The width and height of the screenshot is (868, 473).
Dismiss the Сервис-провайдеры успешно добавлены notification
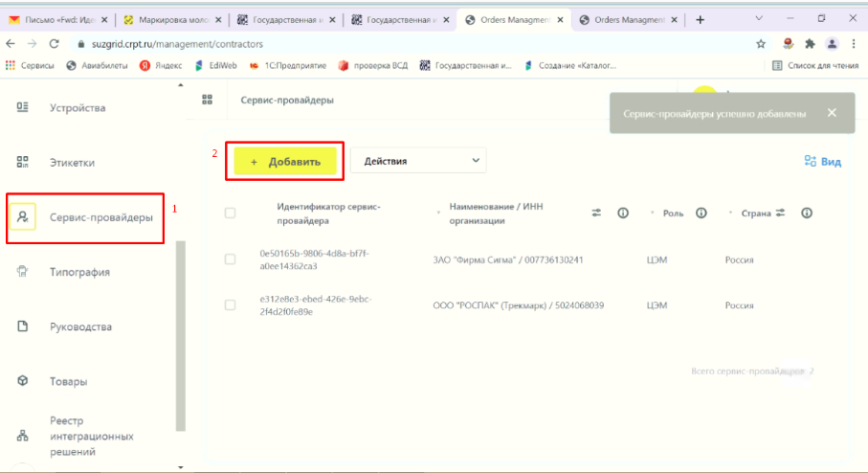832,113
